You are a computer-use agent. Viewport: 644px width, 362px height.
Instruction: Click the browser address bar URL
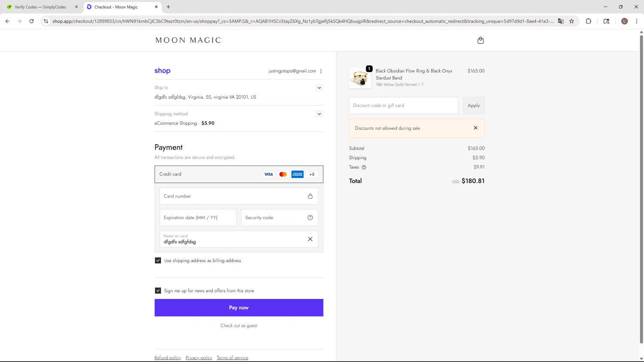coord(303,21)
